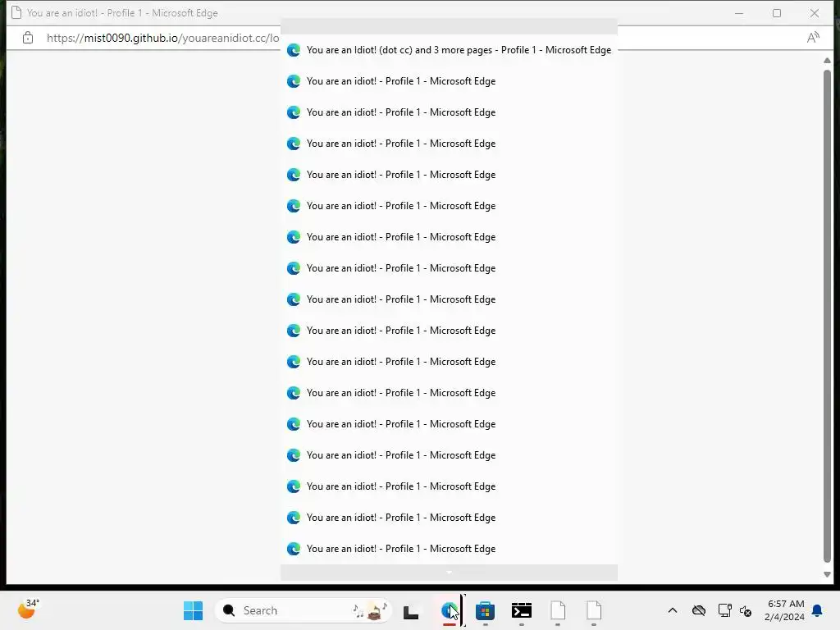Open the Terminal app from the taskbar
The width and height of the screenshot is (840, 630).
click(521, 610)
